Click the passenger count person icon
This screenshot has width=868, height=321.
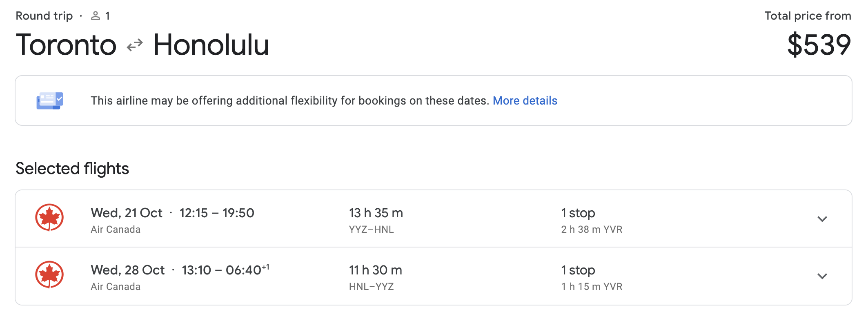click(95, 16)
